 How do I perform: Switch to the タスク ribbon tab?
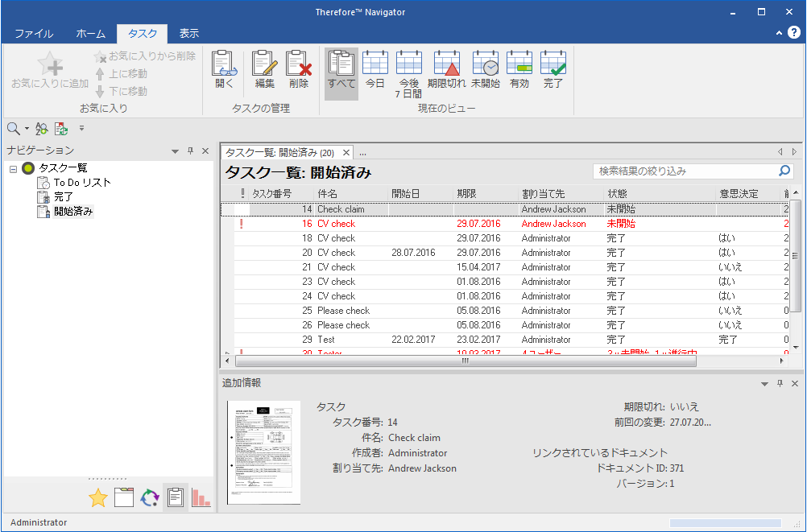(x=143, y=34)
